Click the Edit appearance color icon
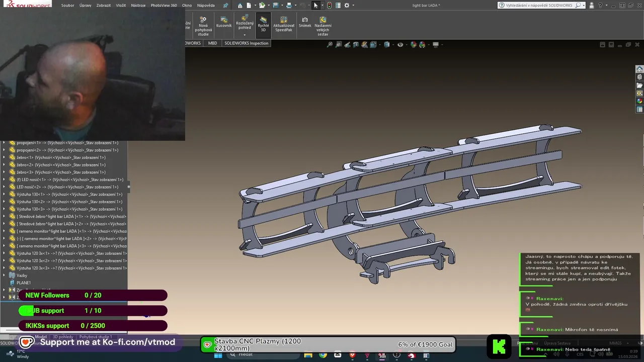 pos(414,45)
